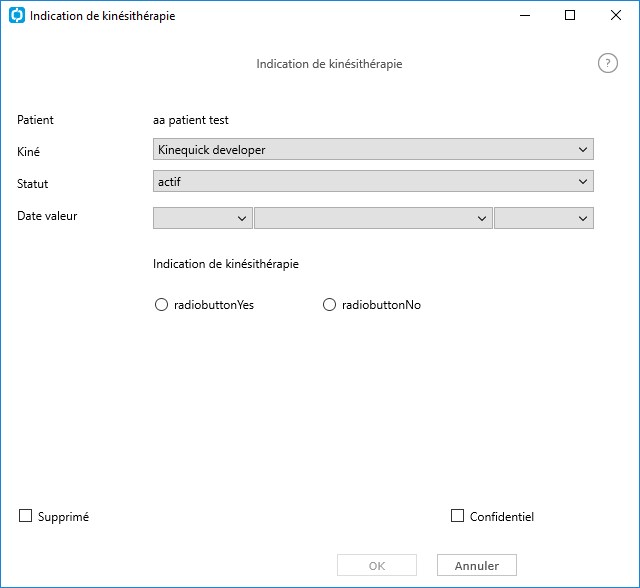Click the OK button
The height and width of the screenshot is (588, 640).
click(x=377, y=566)
